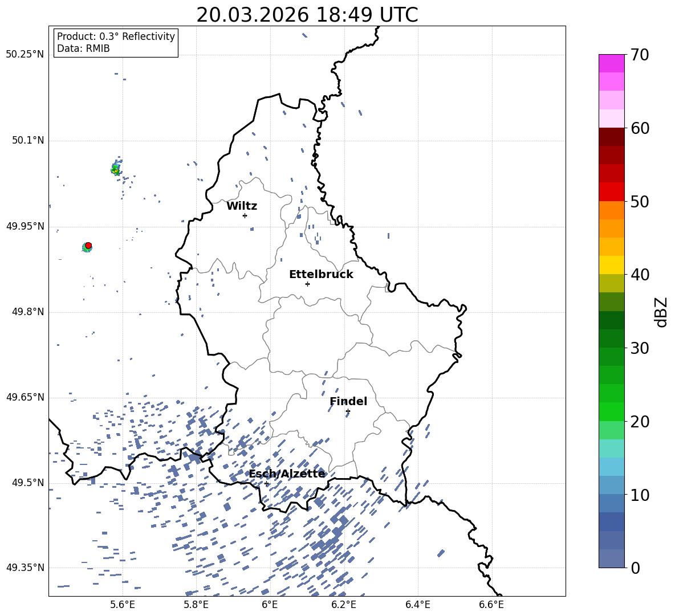This screenshot has width=675, height=616.
Task: Click the green echo cluster near 50.05°N
Action: (115, 169)
